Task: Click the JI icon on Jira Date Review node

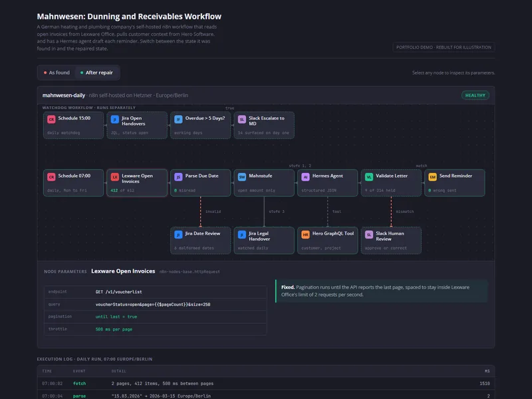Action: (178, 235)
